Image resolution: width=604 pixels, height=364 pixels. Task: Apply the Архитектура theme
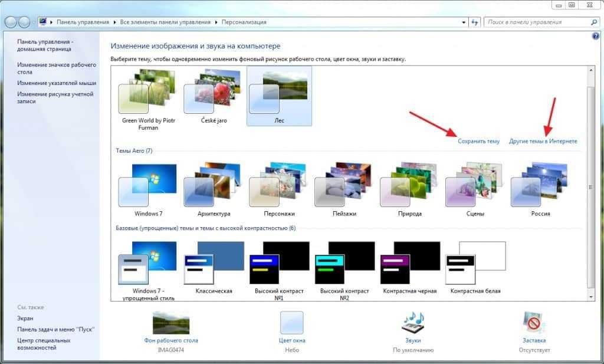pos(214,190)
